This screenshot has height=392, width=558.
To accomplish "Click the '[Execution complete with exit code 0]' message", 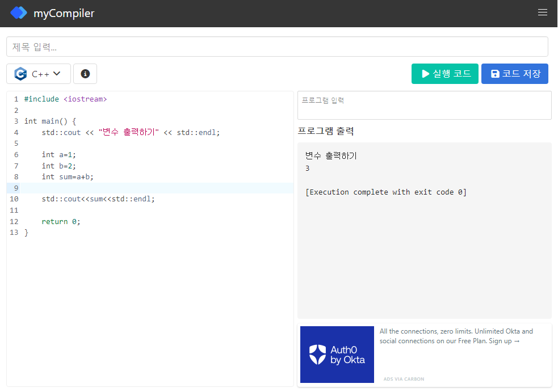I will pyautogui.click(x=386, y=192).
